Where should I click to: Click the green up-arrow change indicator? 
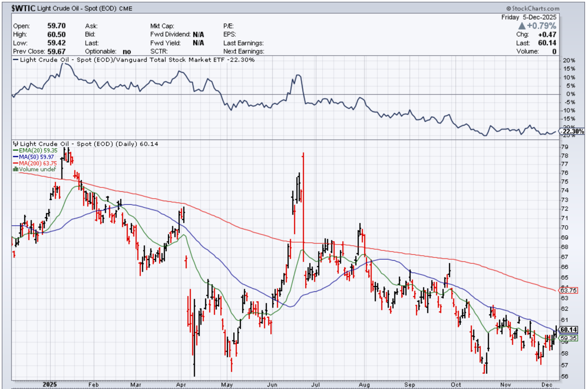click(522, 26)
